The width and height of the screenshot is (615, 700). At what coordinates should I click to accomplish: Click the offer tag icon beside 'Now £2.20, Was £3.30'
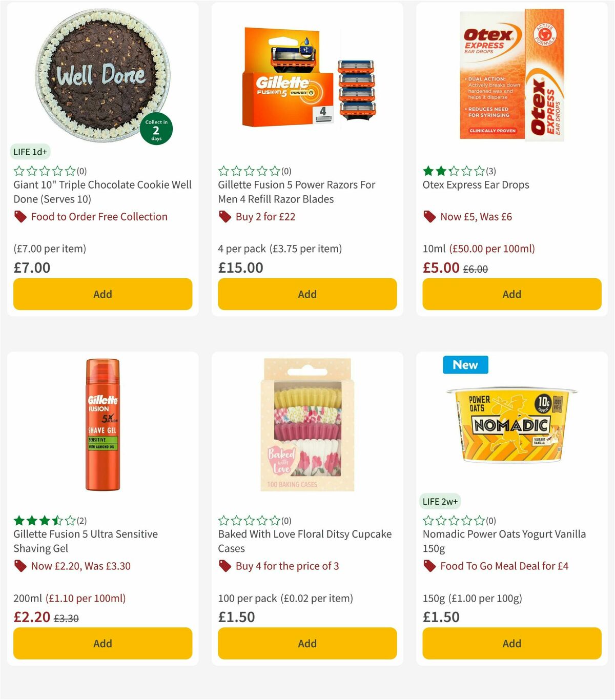pos(20,566)
